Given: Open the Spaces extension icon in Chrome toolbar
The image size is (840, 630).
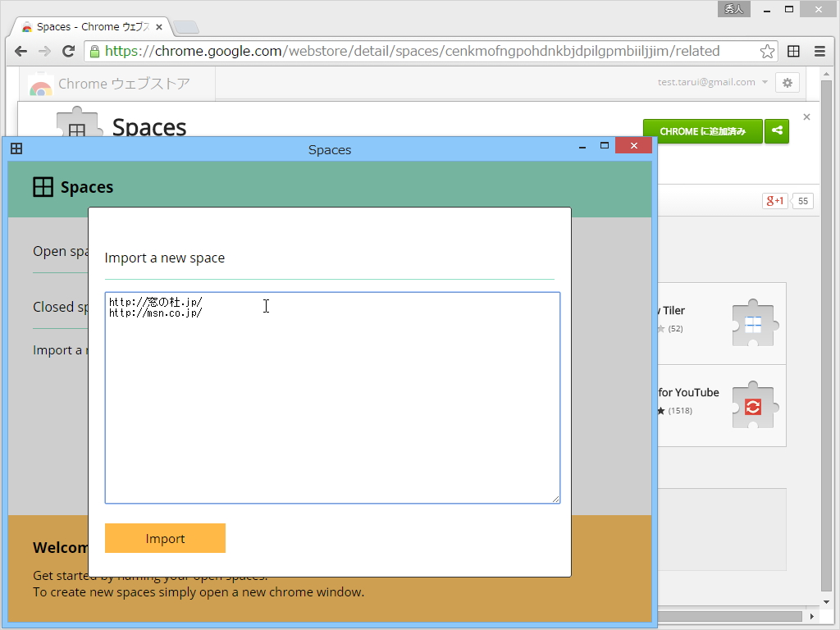Looking at the screenshot, I should coord(793,52).
